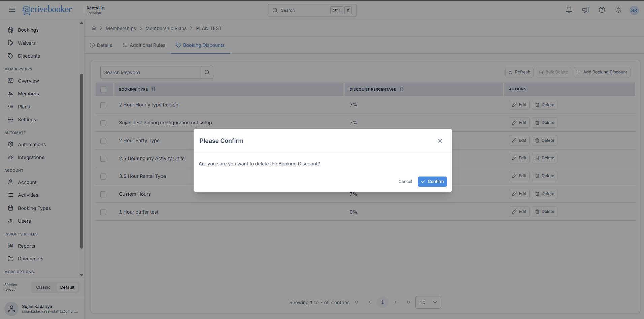Check the Custom Hours row
The image size is (644, 319).
coord(103,194)
